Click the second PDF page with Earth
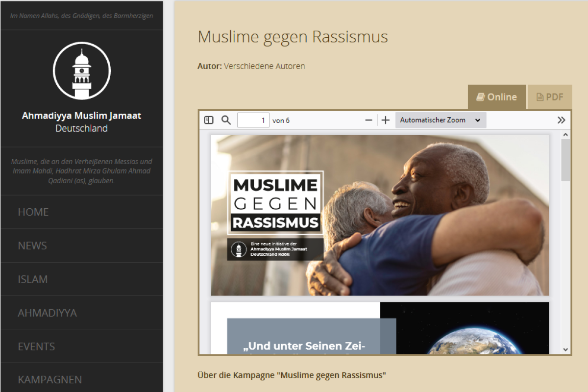The image size is (588, 392). (x=380, y=328)
